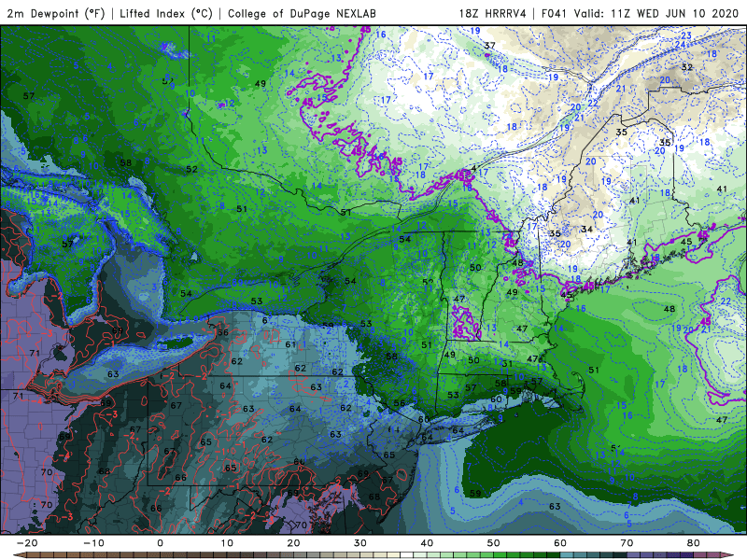Image resolution: width=747 pixels, height=560 pixels.
Task: Click the right arrow end of the color scale
Action: pos(728,555)
